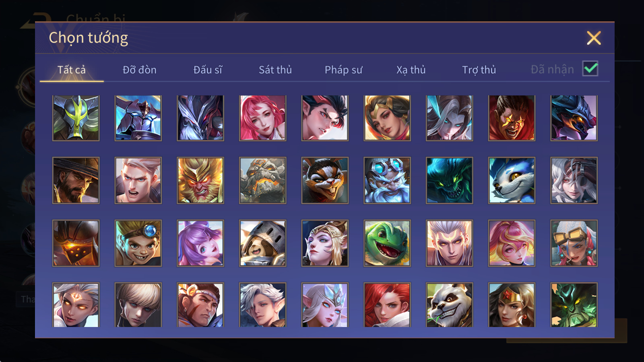Switch to the Đỡ đòn tab
The height and width of the screenshot is (362, 644).
point(139,70)
